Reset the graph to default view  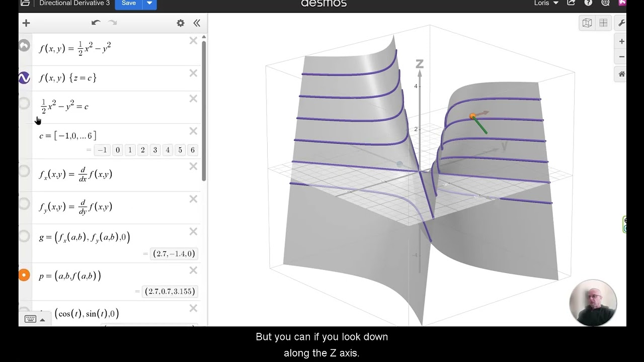[x=622, y=74]
